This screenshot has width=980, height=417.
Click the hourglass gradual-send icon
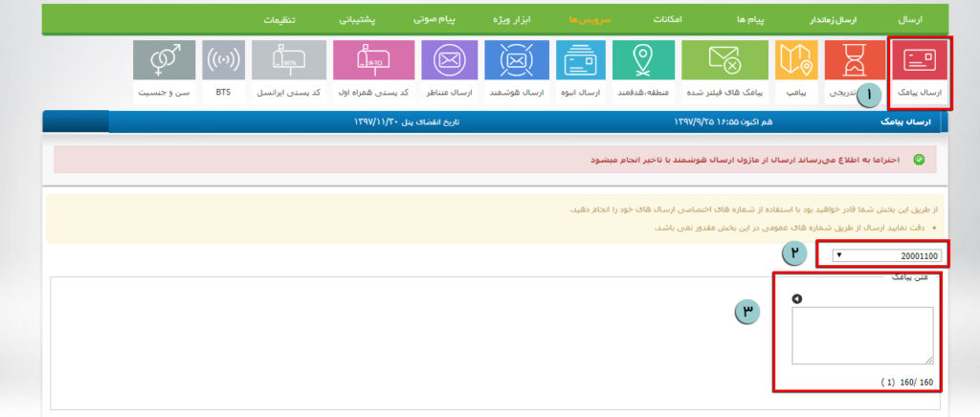tap(855, 61)
